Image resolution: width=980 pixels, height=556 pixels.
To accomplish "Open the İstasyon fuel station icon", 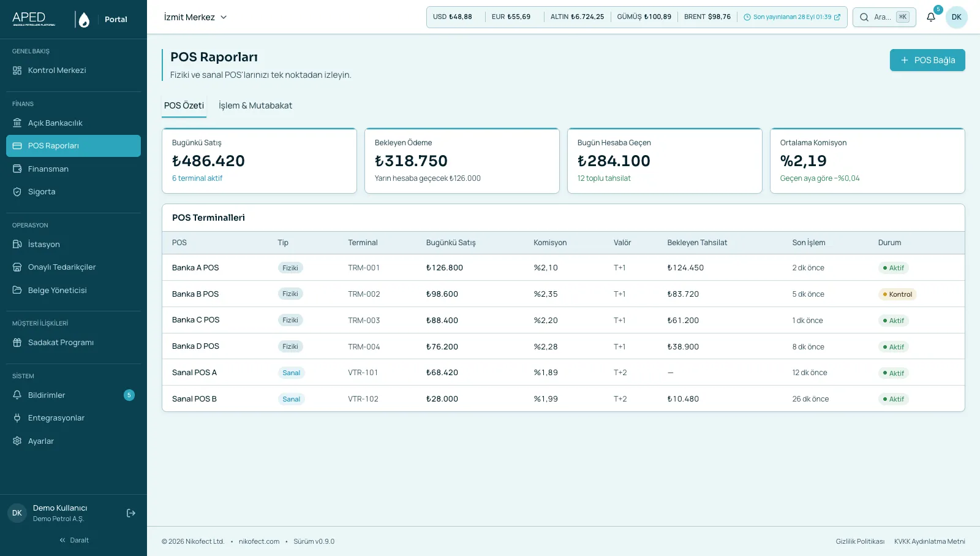I will [17, 245].
